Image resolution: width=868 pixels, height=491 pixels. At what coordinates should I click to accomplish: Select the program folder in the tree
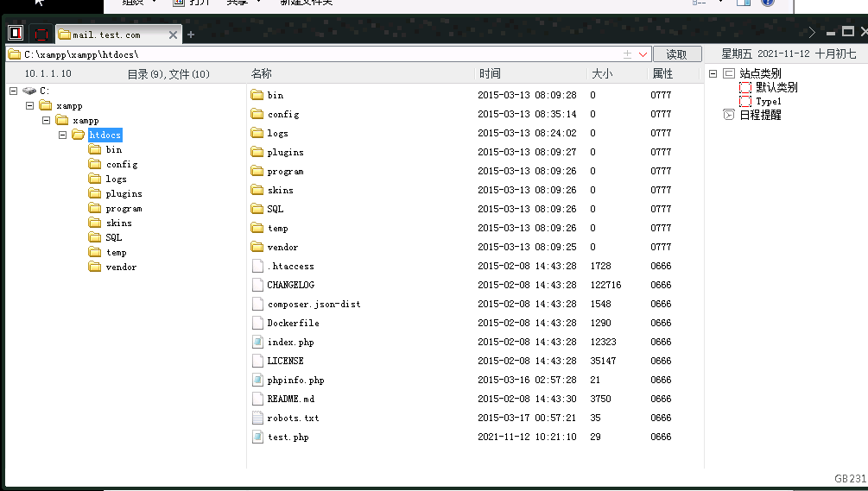(x=124, y=209)
